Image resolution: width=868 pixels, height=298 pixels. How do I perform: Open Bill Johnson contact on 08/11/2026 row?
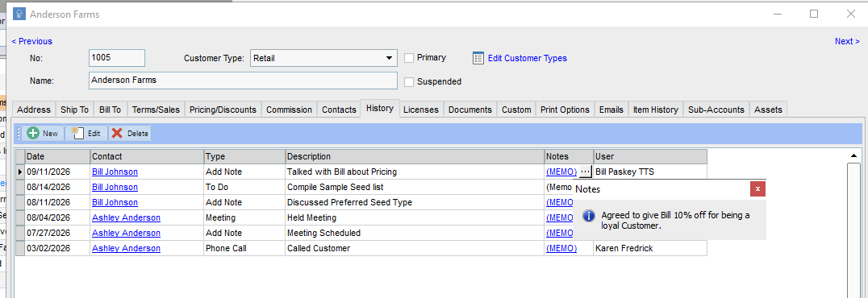[115, 202]
